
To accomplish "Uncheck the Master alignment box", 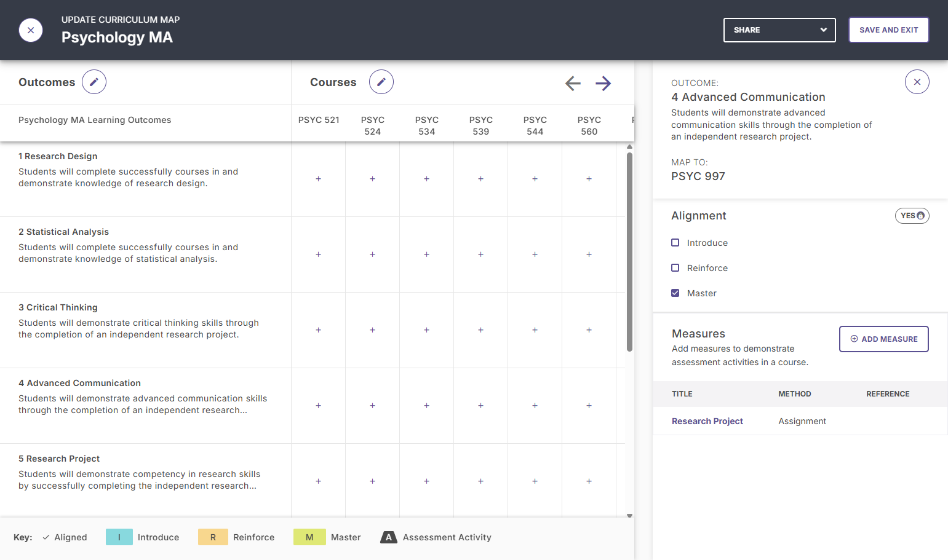I will pyautogui.click(x=675, y=293).
